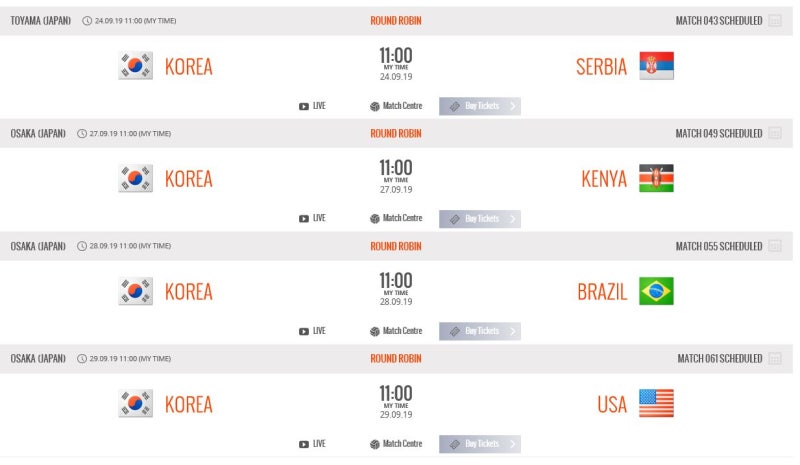Open Match Centre for Korea vs Serbia
Screen dimensions: 800x465
pyautogui.click(x=396, y=106)
